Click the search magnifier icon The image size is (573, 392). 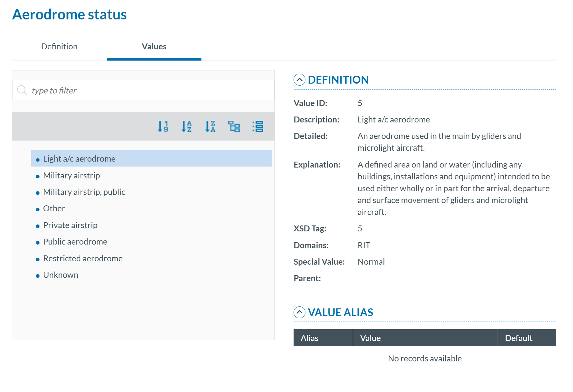[22, 90]
